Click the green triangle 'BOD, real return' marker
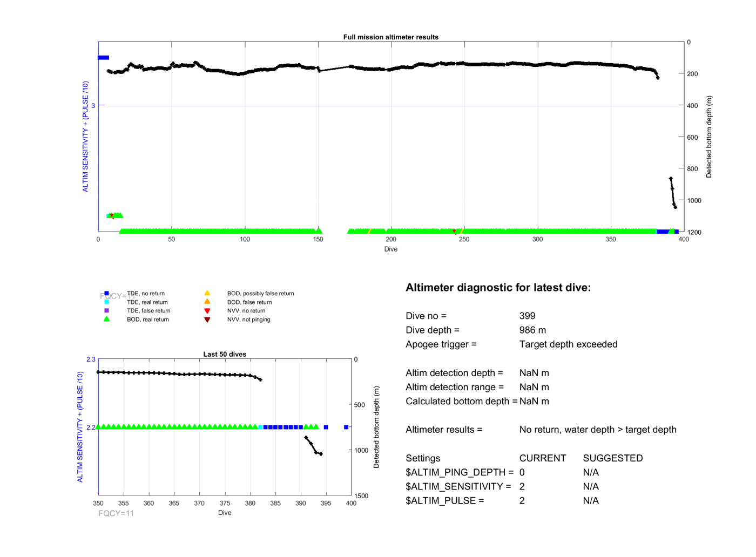Image resolution: width=756 pixels, height=557 pixels. (106, 319)
